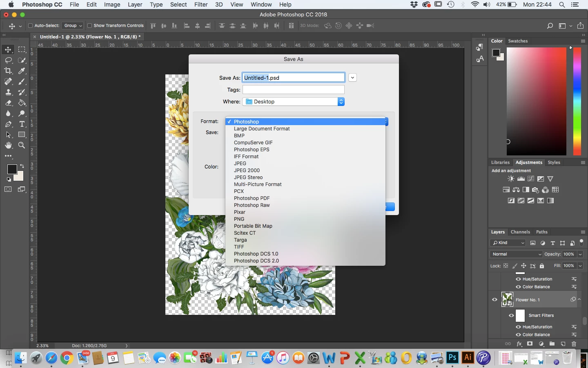Select the Zoom tool
Image resolution: width=588 pixels, height=368 pixels.
coord(22,146)
